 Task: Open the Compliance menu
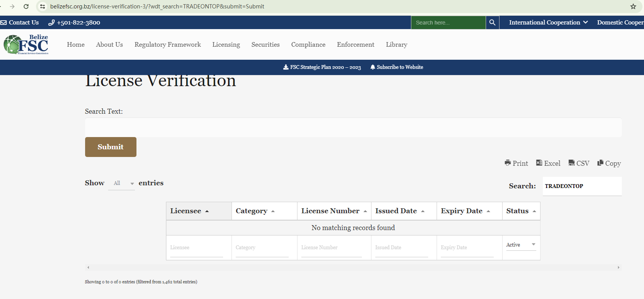coord(308,44)
